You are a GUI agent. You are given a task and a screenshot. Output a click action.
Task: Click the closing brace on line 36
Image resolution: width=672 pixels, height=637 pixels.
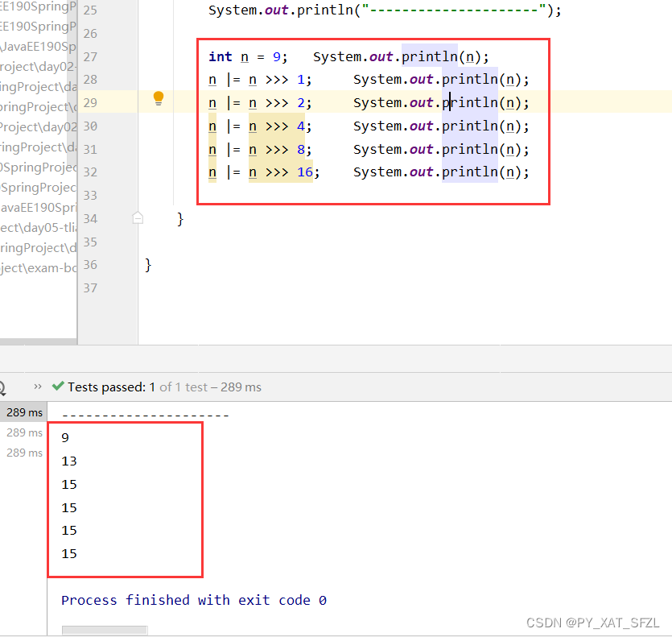click(x=148, y=265)
